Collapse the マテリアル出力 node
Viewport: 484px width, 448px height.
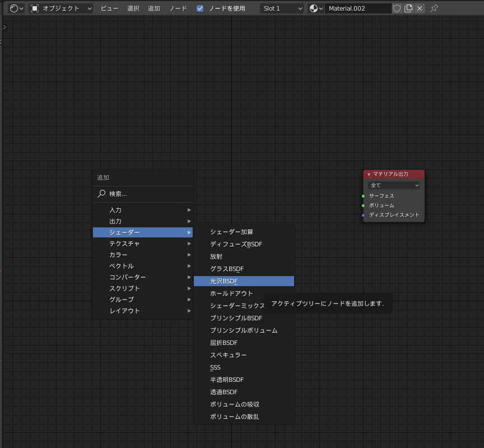[369, 174]
